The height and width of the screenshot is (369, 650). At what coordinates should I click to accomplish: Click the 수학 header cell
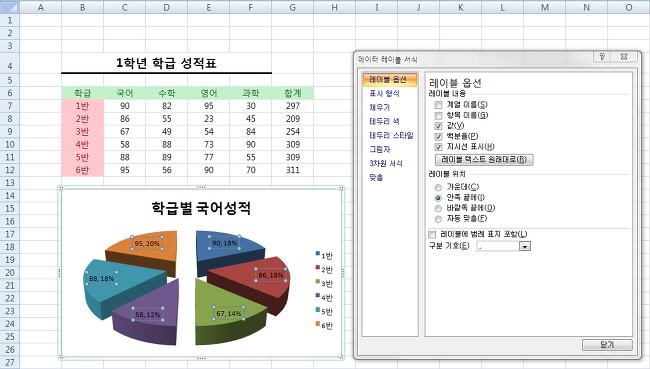(167, 93)
